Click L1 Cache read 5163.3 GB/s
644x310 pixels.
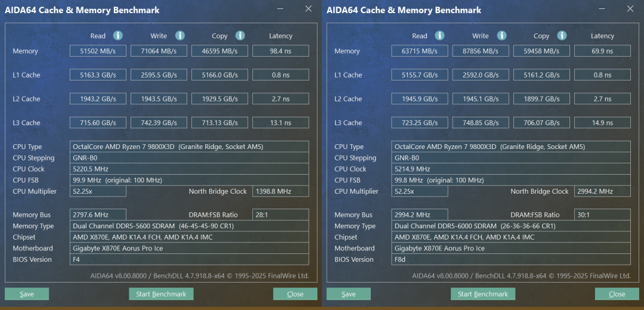click(x=98, y=75)
